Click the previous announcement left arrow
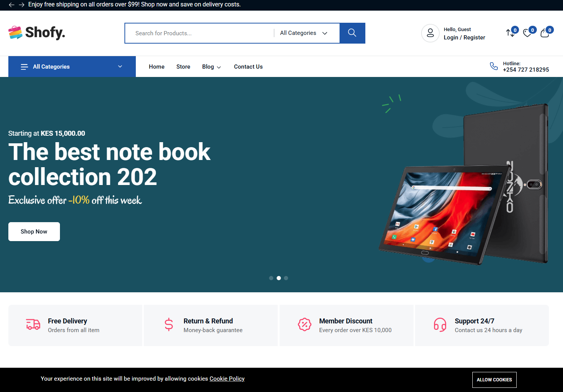The image size is (563, 392). (11, 5)
